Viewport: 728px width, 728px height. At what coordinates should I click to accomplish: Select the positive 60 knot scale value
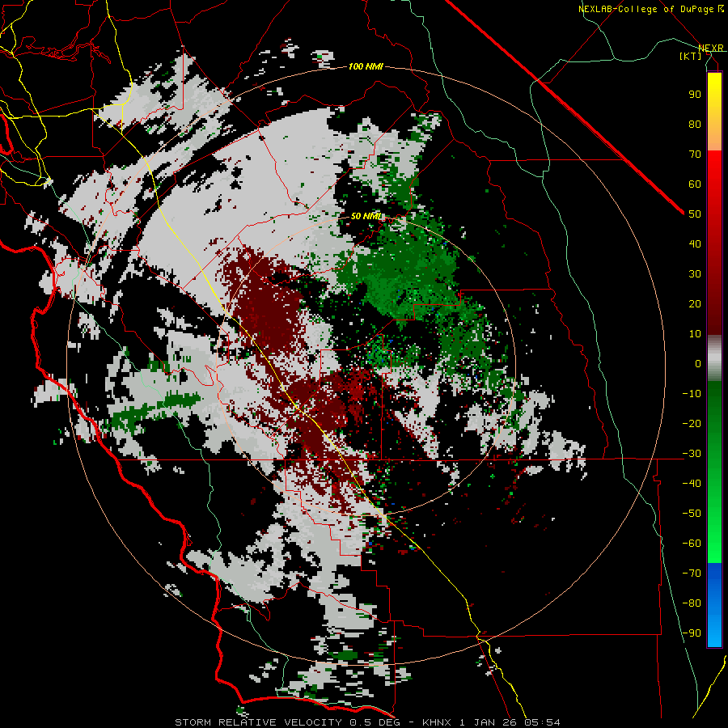(x=695, y=184)
